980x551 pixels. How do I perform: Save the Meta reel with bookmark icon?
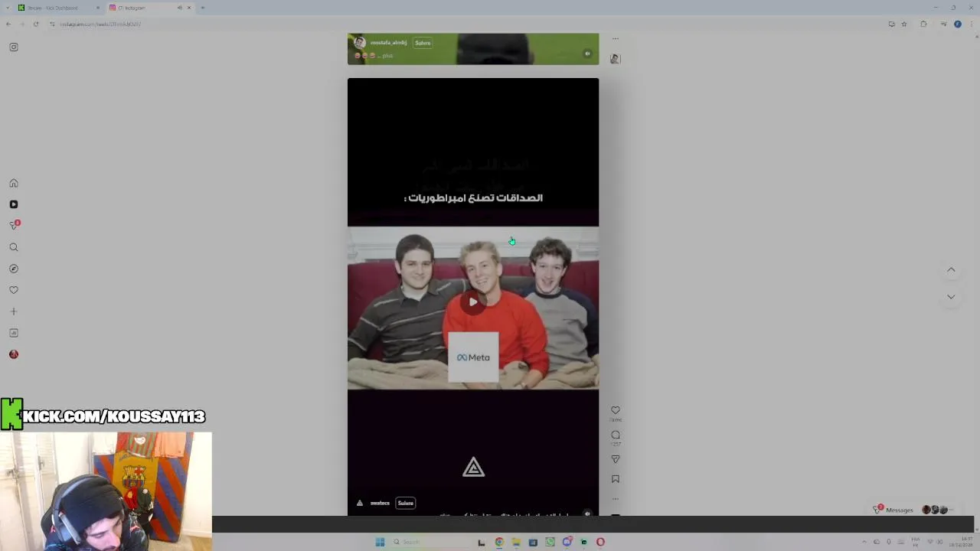pyautogui.click(x=616, y=479)
